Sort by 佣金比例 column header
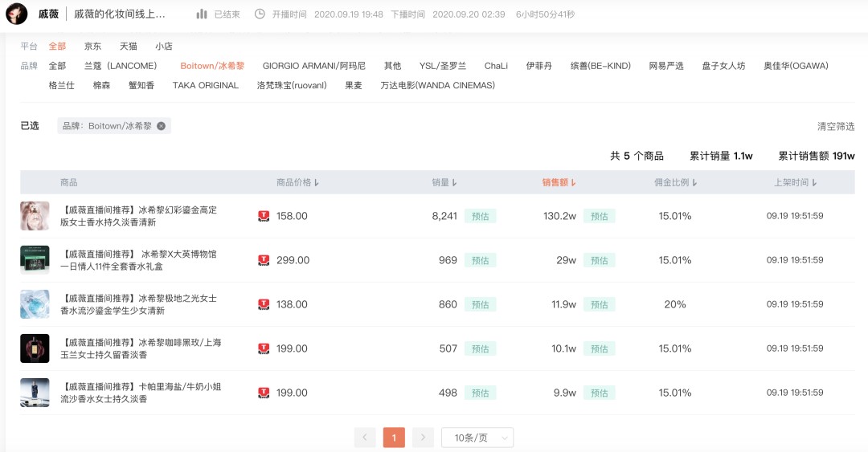The width and height of the screenshot is (868, 452). (x=675, y=182)
